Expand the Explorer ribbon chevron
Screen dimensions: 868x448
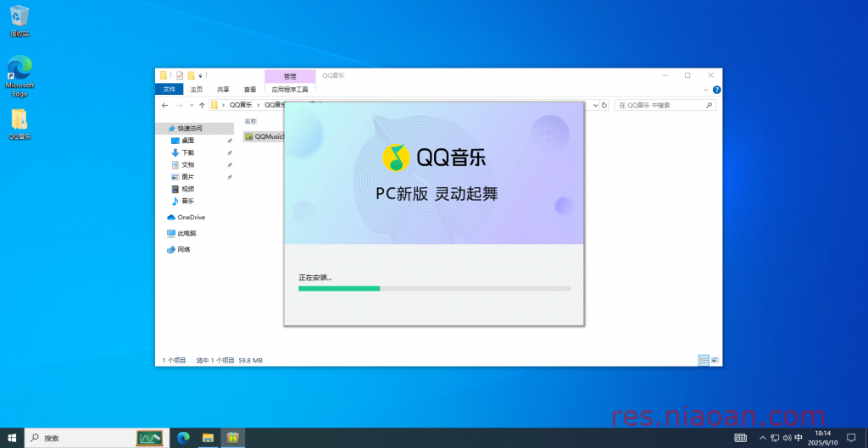705,90
